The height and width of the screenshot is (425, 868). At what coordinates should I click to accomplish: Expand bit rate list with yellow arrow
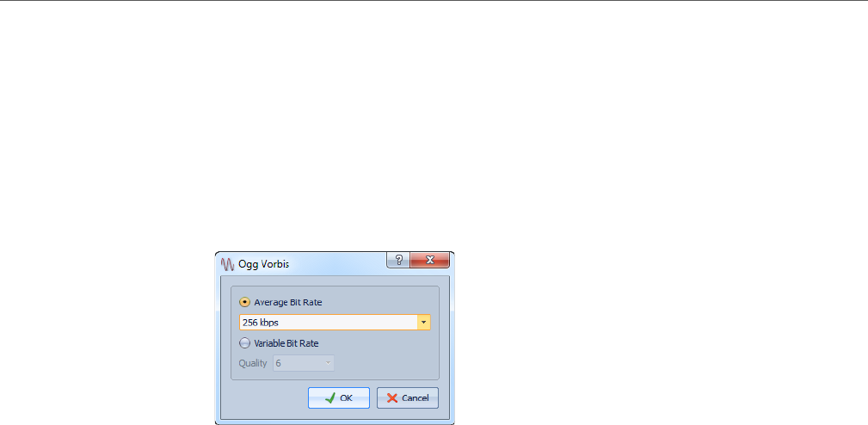click(x=423, y=322)
